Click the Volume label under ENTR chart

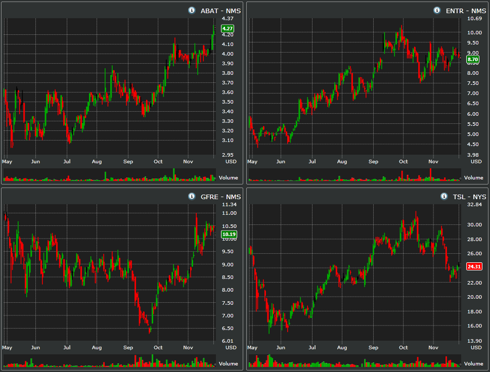474,178
